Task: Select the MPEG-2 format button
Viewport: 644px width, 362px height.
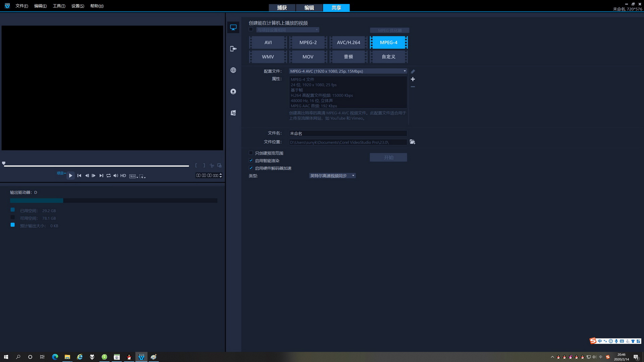Action: (x=308, y=43)
